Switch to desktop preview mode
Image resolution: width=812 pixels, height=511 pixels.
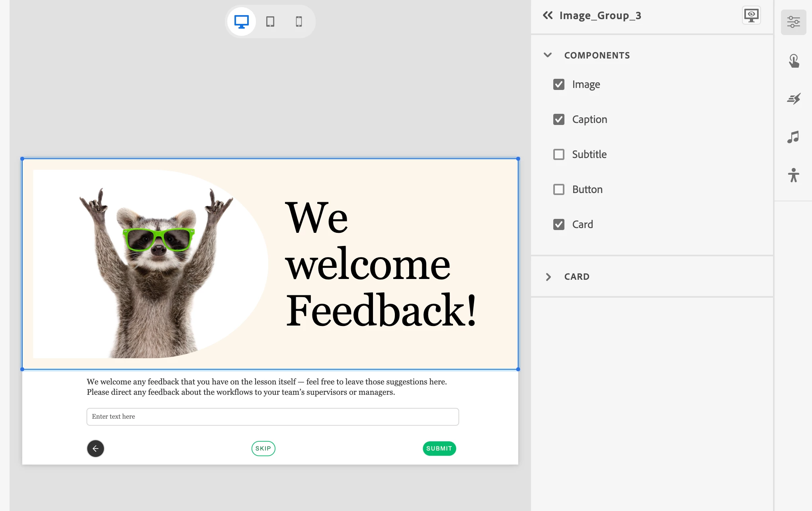[x=241, y=21]
